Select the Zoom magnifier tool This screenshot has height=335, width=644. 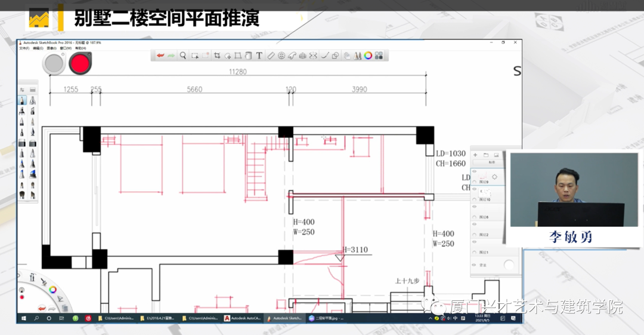pyautogui.click(x=183, y=56)
